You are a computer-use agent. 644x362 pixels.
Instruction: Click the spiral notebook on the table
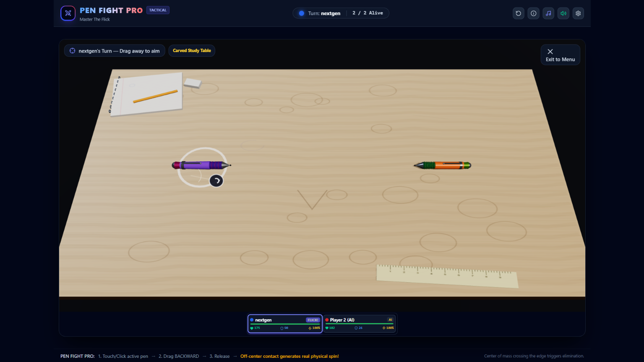coord(146,94)
